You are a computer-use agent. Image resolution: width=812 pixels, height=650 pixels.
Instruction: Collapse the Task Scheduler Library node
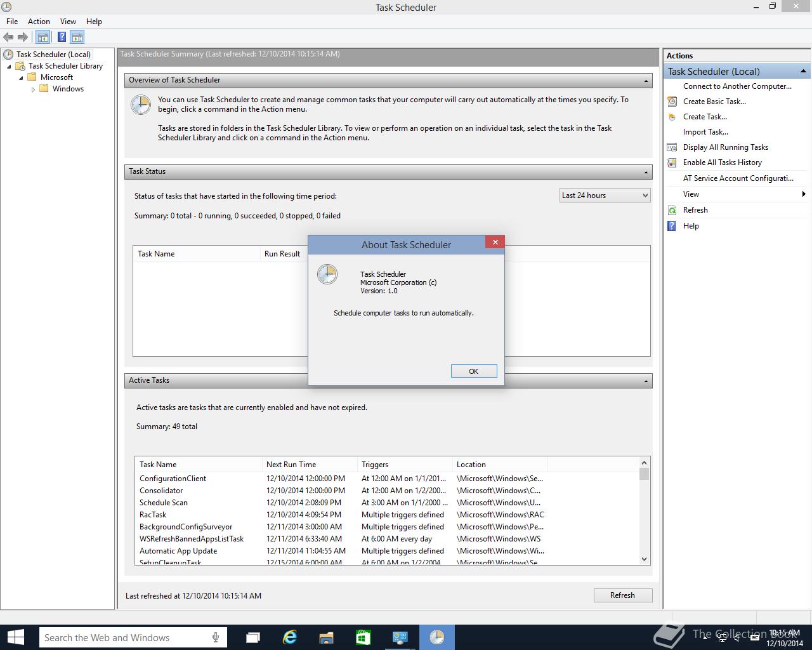[x=9, y=67]
